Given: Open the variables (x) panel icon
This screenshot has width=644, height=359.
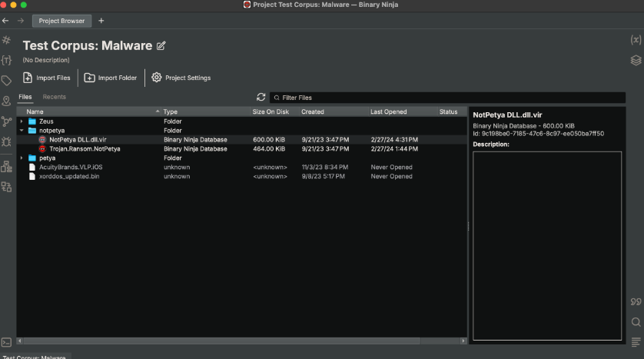Looking at the screenshot, I should pos(636,40).
